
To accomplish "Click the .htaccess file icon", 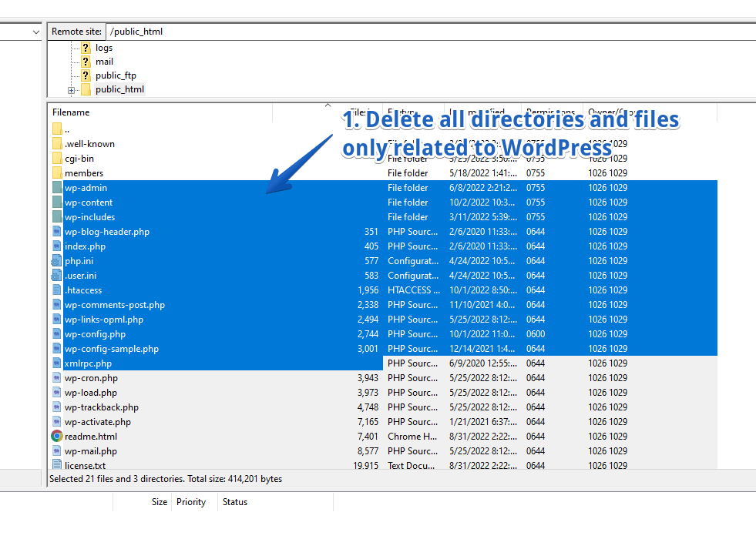I will 57,290.
